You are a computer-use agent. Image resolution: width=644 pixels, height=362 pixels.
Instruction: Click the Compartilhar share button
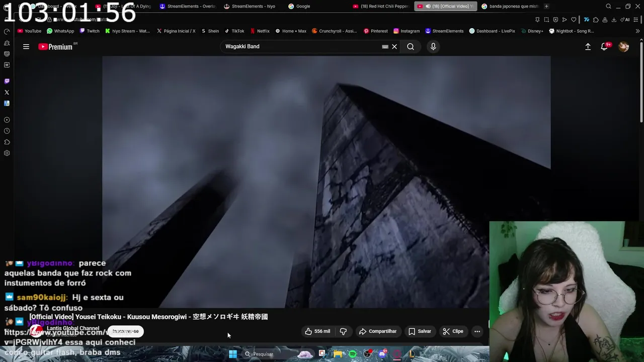[378, 331]
